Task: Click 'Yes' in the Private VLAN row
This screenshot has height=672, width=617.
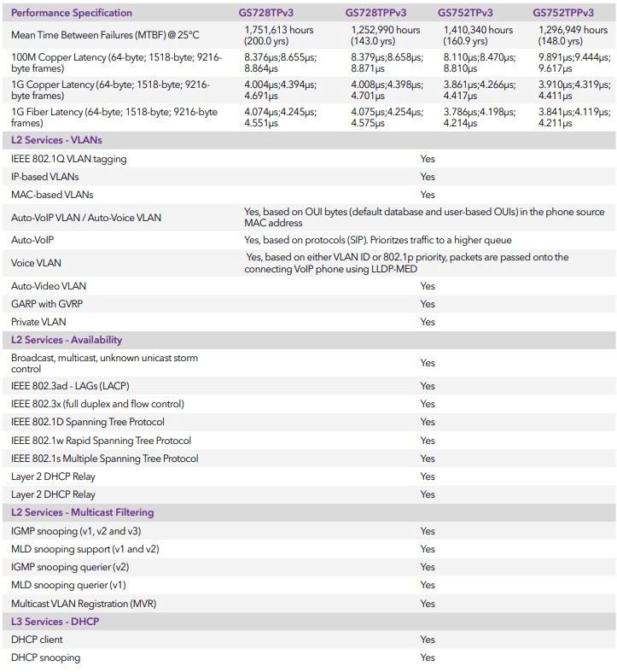Action: tap(428, 322)
